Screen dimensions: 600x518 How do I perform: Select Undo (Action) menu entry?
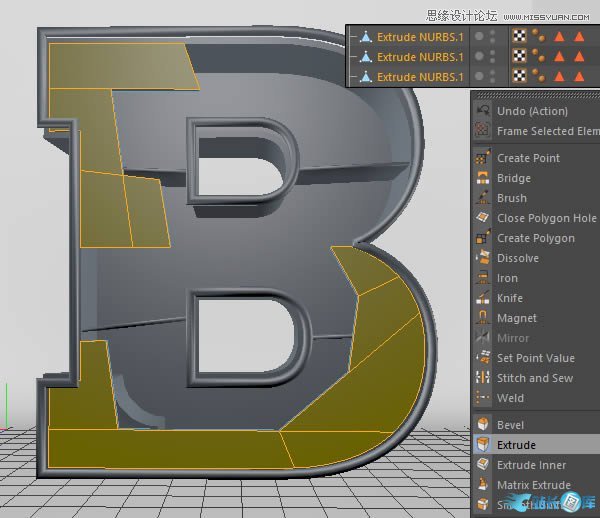[x=532, y=111]
